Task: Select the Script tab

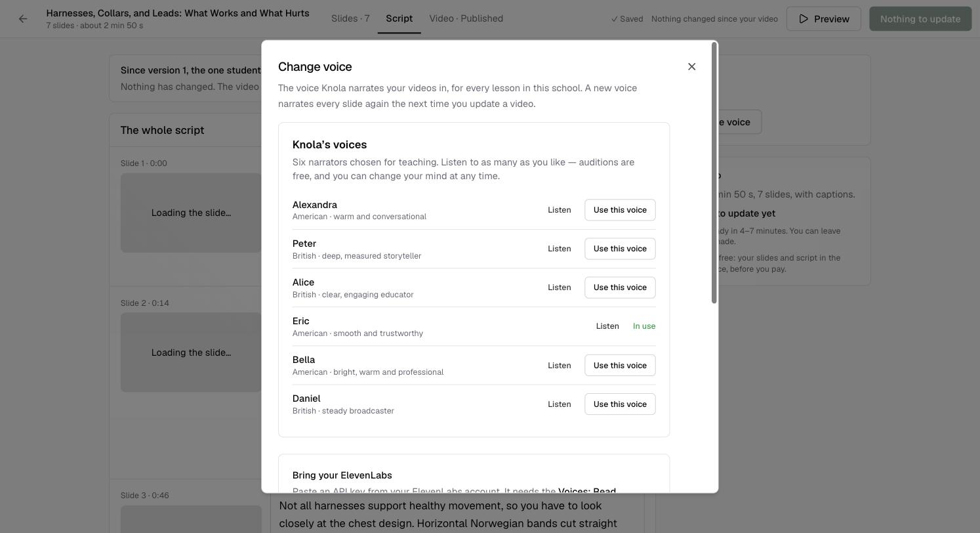Action: [399, 18]
